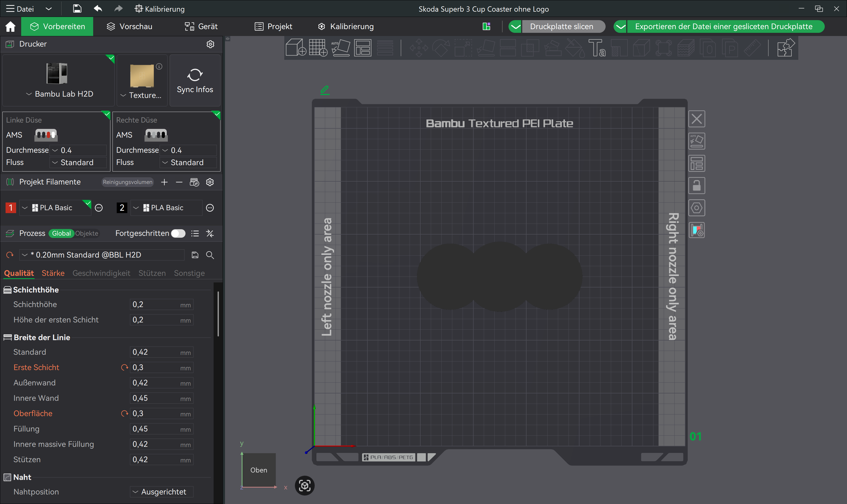The width and height of the screenshot is (847, 504).
Task: Click plate filament mapping icon
Action: 697,230
